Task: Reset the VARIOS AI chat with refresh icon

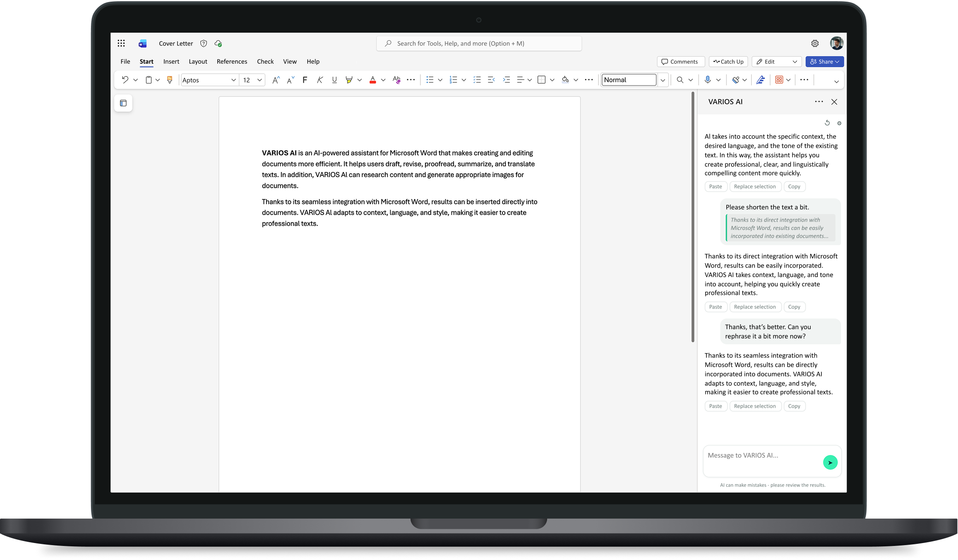Action: [827, 123]
